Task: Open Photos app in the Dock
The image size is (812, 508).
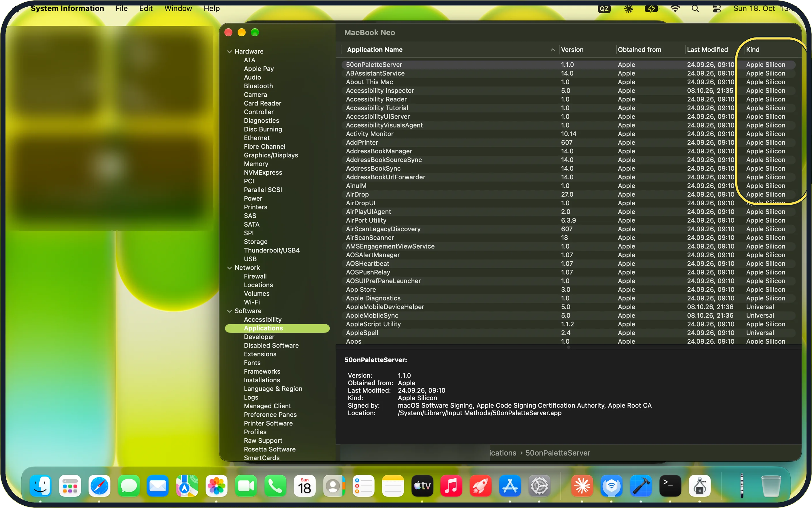Action: click(x=216, y=486)
